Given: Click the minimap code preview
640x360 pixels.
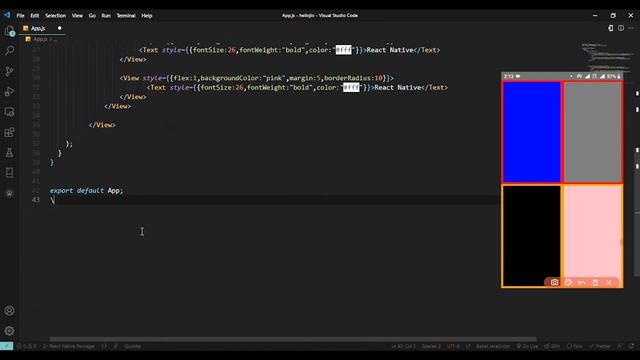Looking at the screenshot, I should point(607,57).
